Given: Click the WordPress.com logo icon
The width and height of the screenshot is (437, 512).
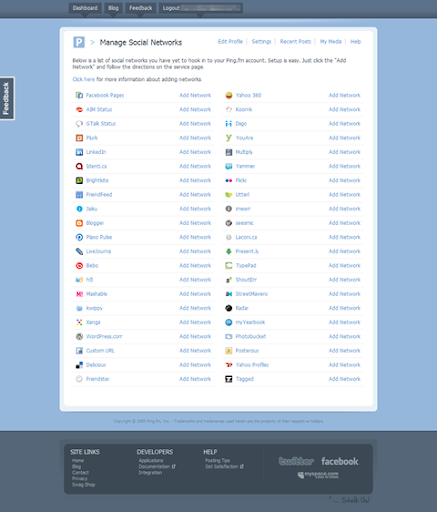Looking at the screenshot, I should click(x=79, y=337).
